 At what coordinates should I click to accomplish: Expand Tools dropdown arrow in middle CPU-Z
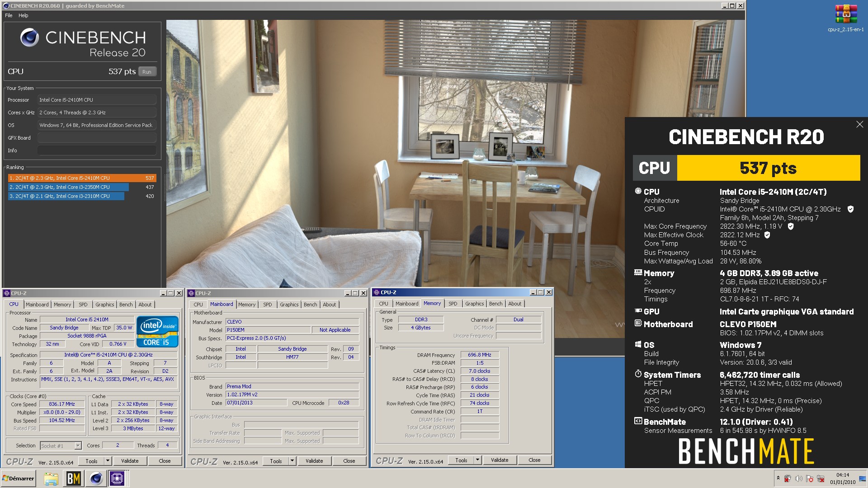click(x=292, y=461)
